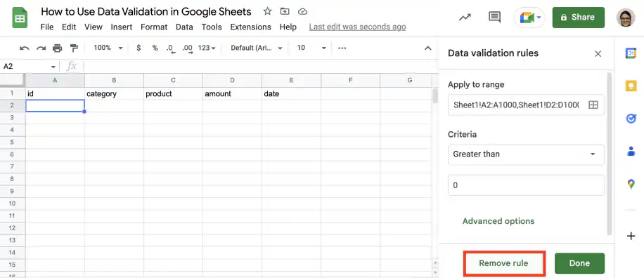Open the Google account avatar
Screen dimensions: 644x278
(625, 18)
